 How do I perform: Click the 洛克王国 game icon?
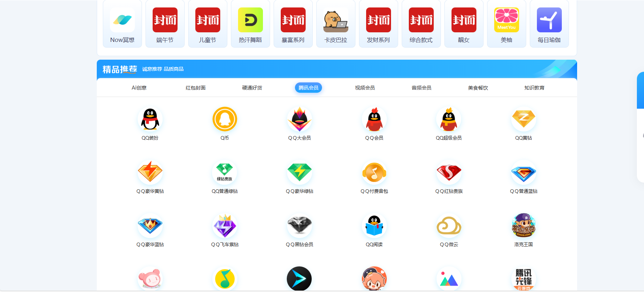click(x=523, y=226)
